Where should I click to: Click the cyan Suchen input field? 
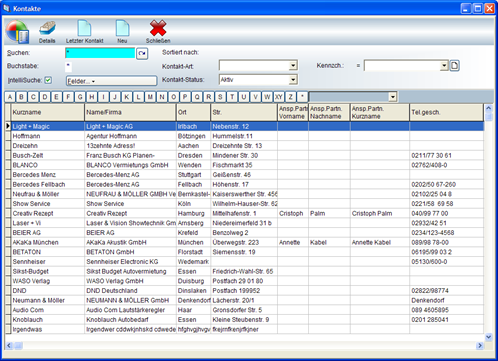[100, 53]
